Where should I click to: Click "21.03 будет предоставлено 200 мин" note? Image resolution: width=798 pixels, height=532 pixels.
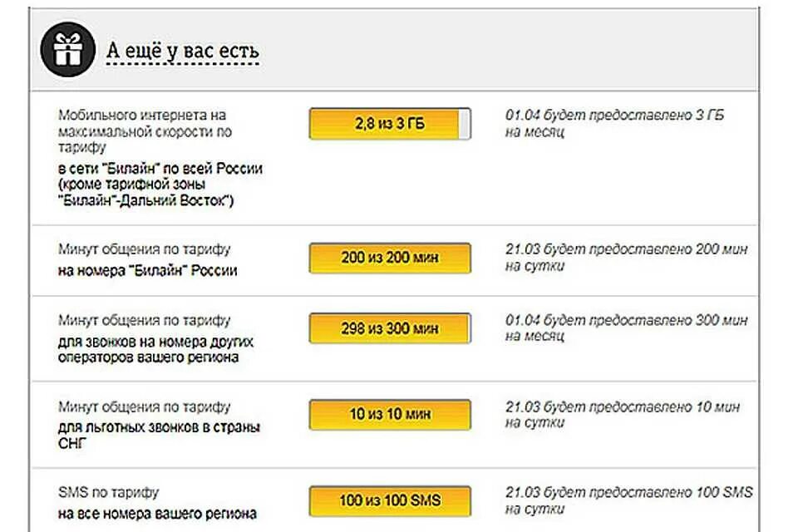(x=627, y=257)
